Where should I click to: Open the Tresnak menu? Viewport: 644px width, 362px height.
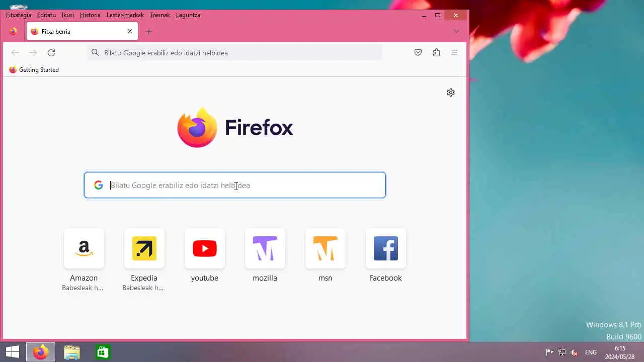click(160, 15)
